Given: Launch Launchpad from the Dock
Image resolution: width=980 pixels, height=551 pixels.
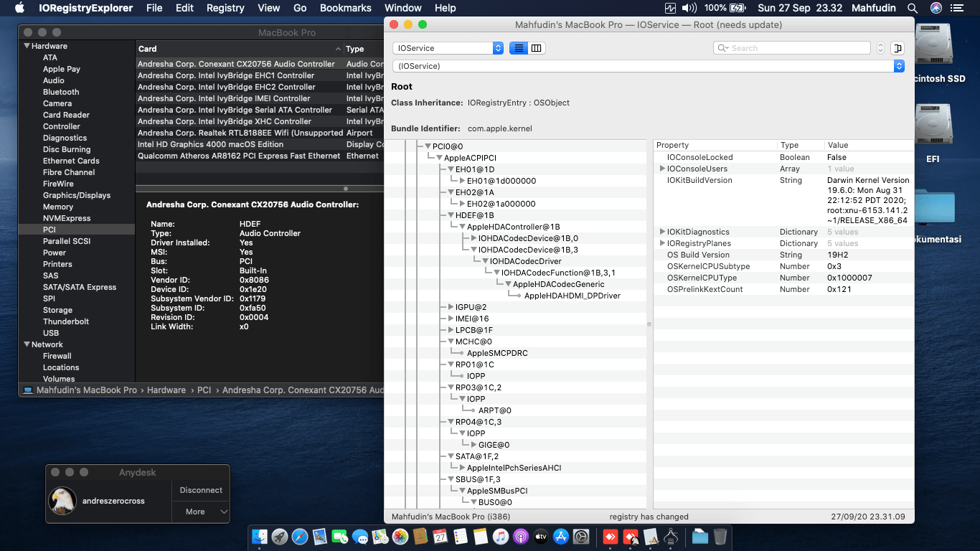Looking at the screenshot, I should 280,536.
